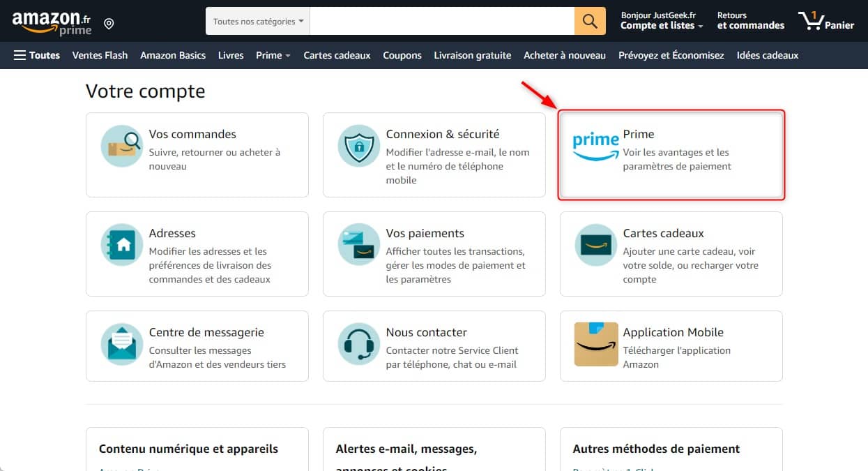Click text 'Télécharger l'application Amazon'
The image size is (868, 471).
coord(677,357)
